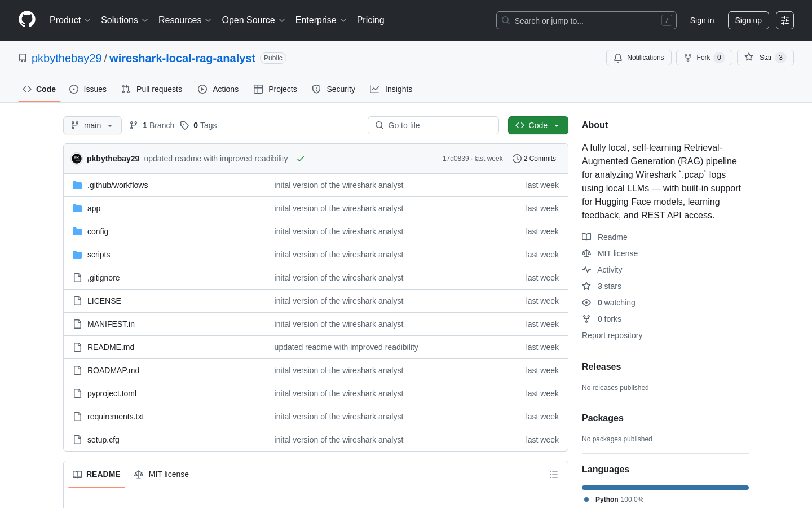Image resolution: width=812 pixels, height=508 pixels.
Task: Expand the green Code dropdown
Action: tap(538, 125)
